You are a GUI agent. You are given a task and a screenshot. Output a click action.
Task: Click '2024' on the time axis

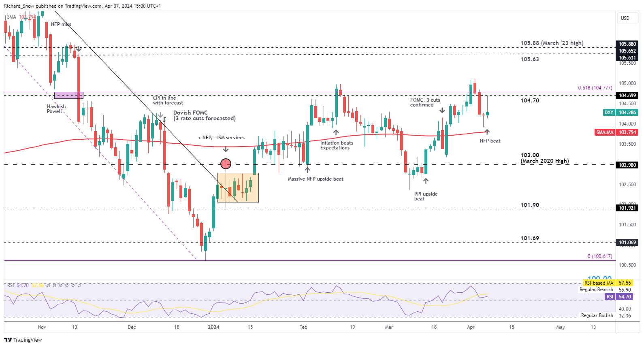213,327
